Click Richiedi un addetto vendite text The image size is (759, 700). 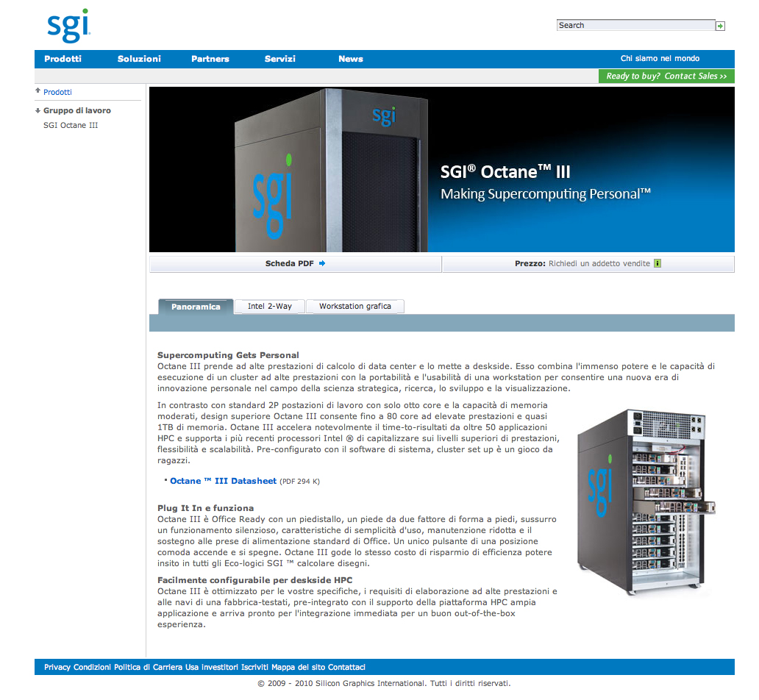(x=599, y=263)
